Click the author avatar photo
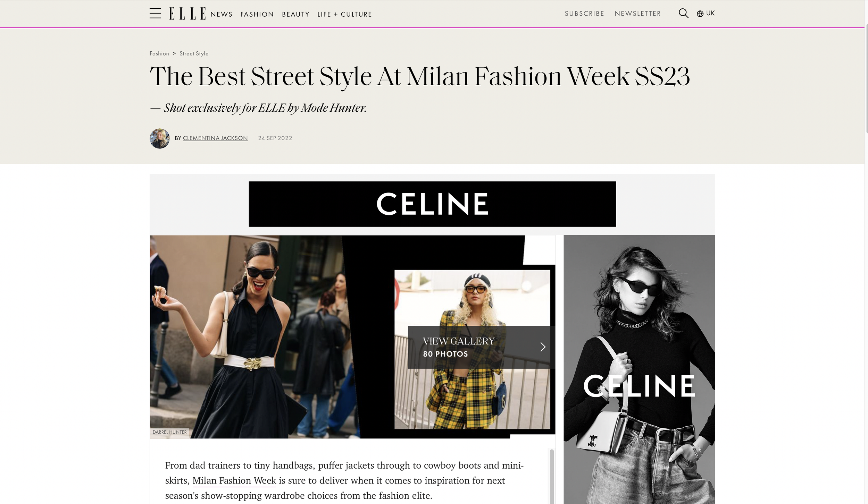Viewport: 868px width, 504px height. (160, 138)
